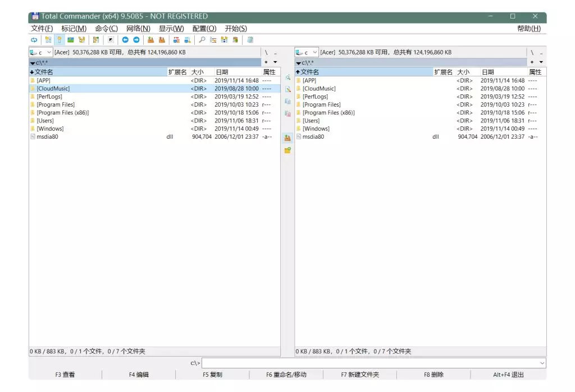Click the Unpack files toolbar icon
575x392 pixels.
click(162, 40)
